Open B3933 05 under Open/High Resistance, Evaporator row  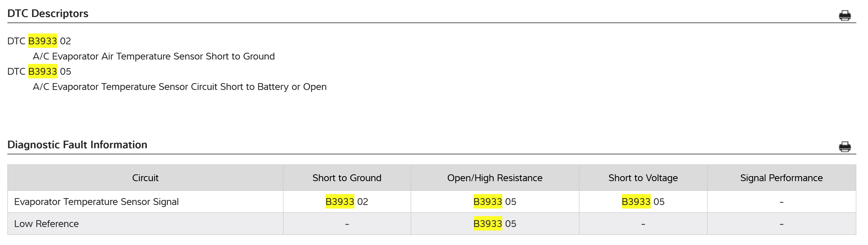coord(494,202)
